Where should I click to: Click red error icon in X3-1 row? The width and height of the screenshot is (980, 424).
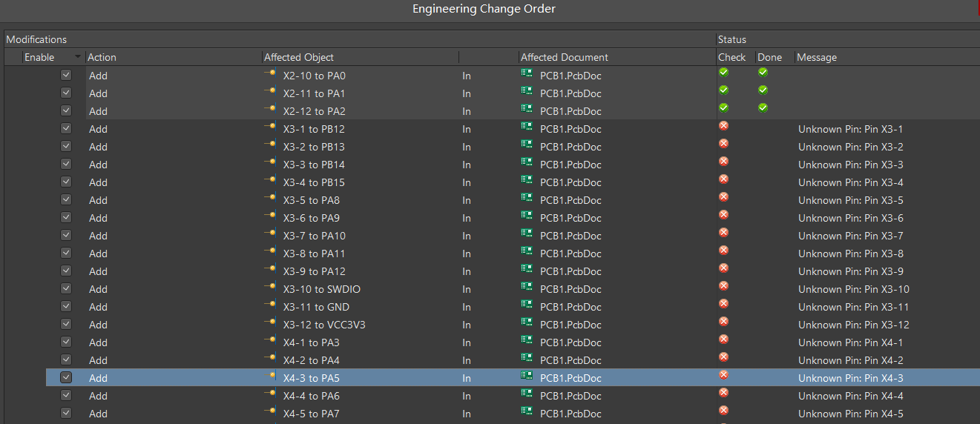coord(723,125)
